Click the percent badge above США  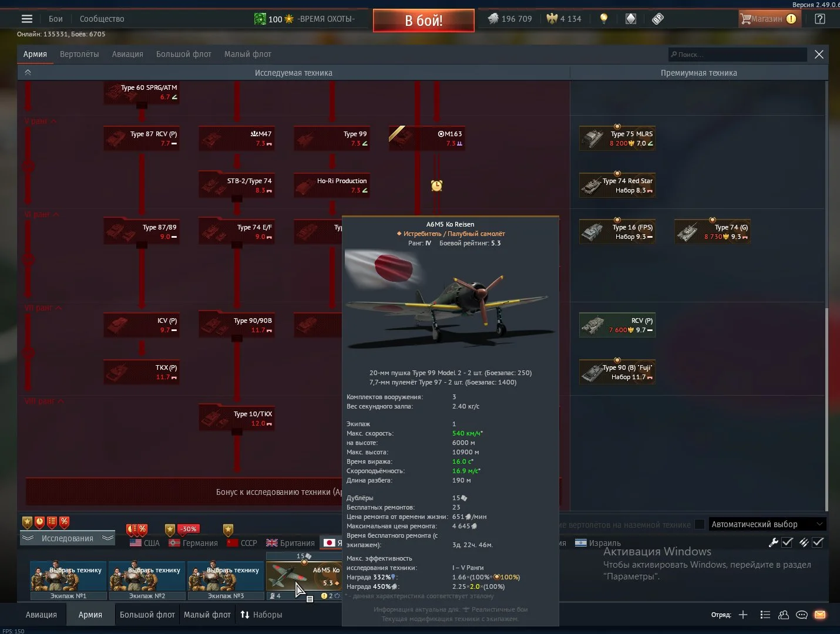142,530
